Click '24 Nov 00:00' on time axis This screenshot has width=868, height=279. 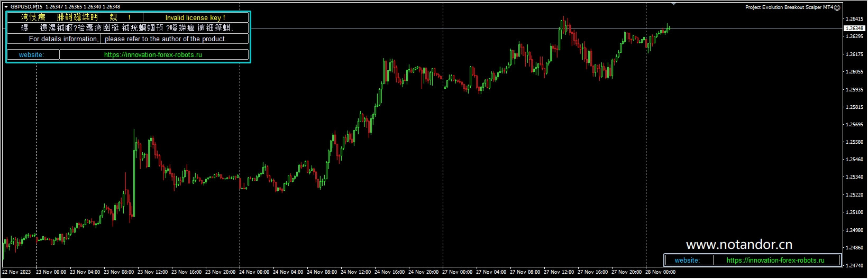pyautogui.click(x=254, y=272)
